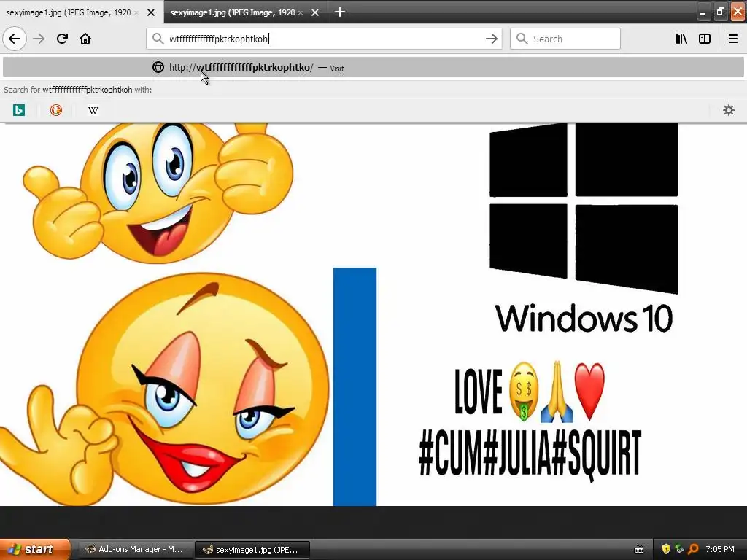
Task: Search with the Wikipedia engine icon
Action: click(x=93, y=110)
